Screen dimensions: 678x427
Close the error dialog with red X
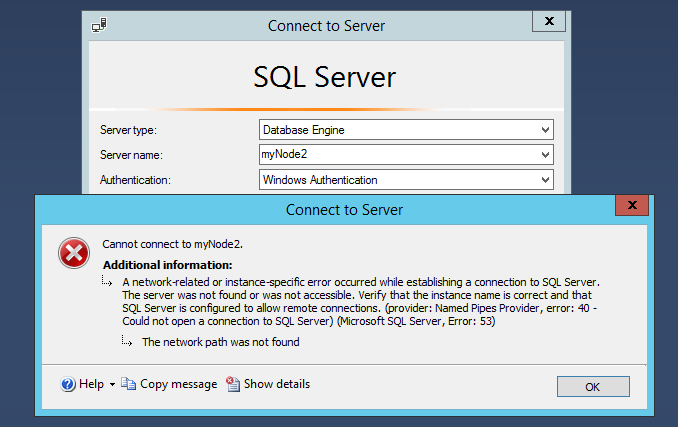click(x=632, y=207)
